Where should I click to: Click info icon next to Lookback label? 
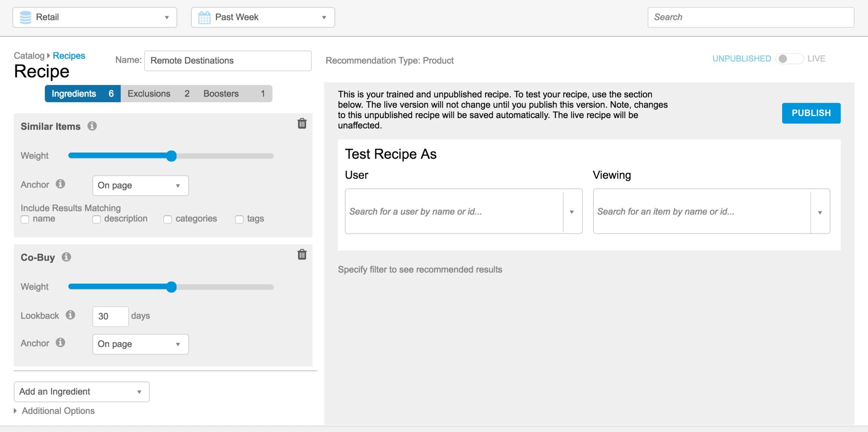click(71, 315)
